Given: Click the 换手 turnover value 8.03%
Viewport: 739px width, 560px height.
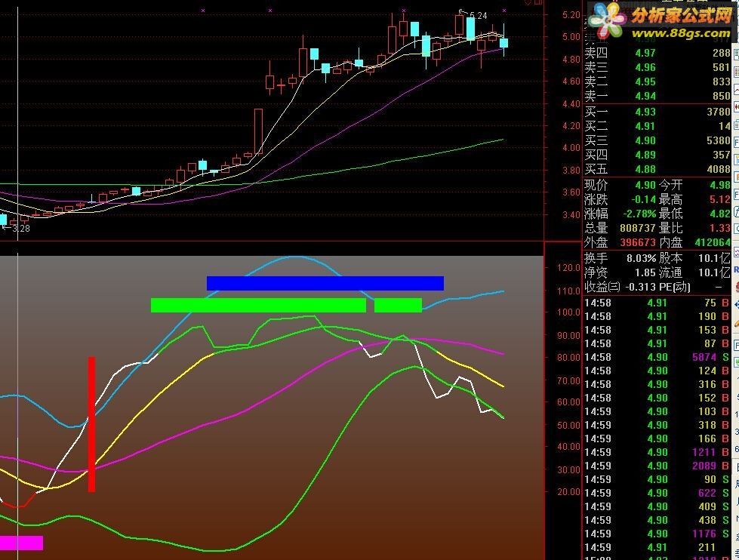Looking at the screenshot, I should (641, 258).
